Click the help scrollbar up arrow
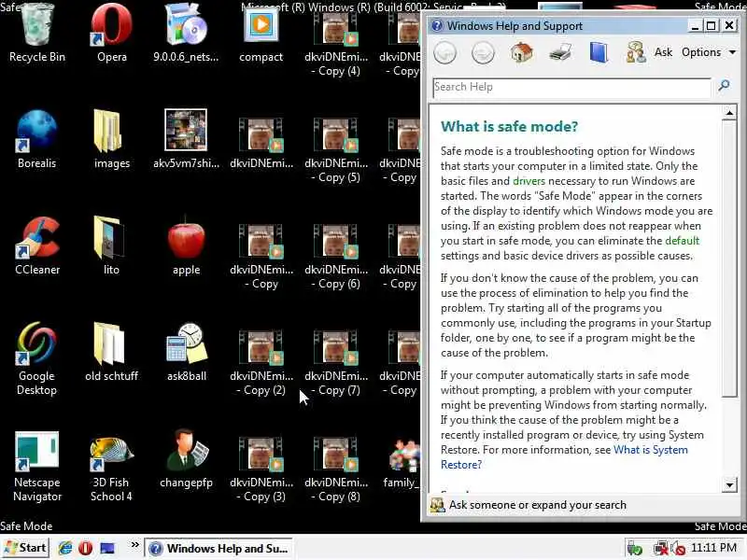The height and width of the screenshot is (560, 747). tap(729, 113)
